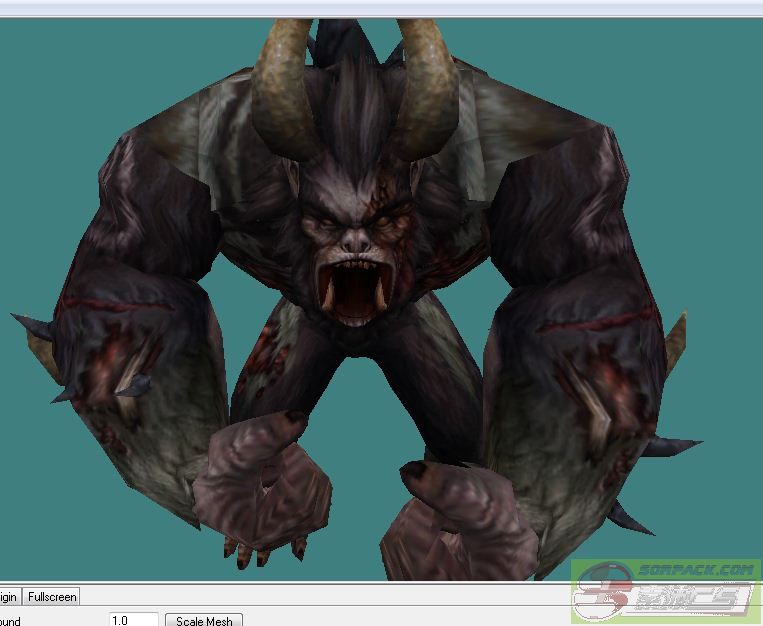Switch to the Fullscreen tab
Image resolution: width=763 pixels, height=626 pixels.
pyautogui.click(x=52, y=597)
